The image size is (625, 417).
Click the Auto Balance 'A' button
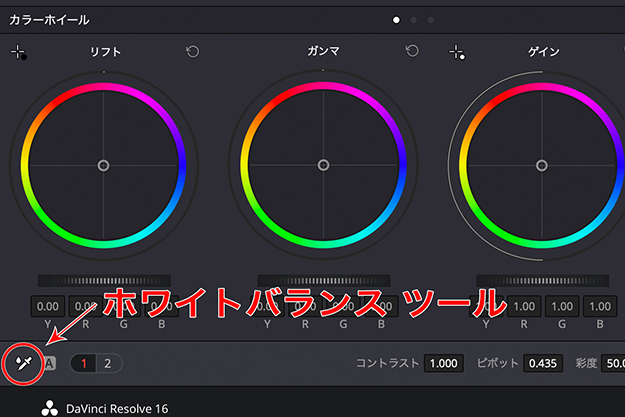[x=50, y=363]
